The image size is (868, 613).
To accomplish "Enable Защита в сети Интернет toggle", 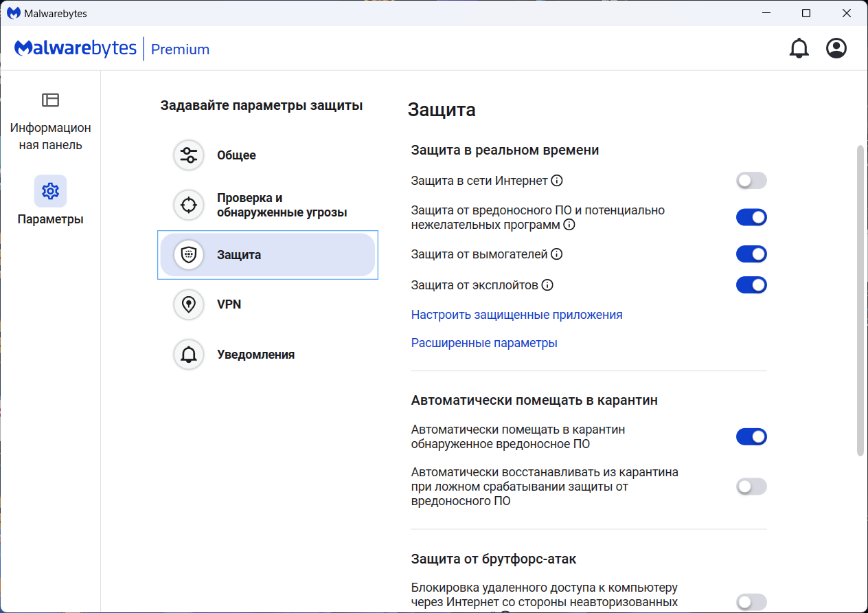I will (751, 181).
